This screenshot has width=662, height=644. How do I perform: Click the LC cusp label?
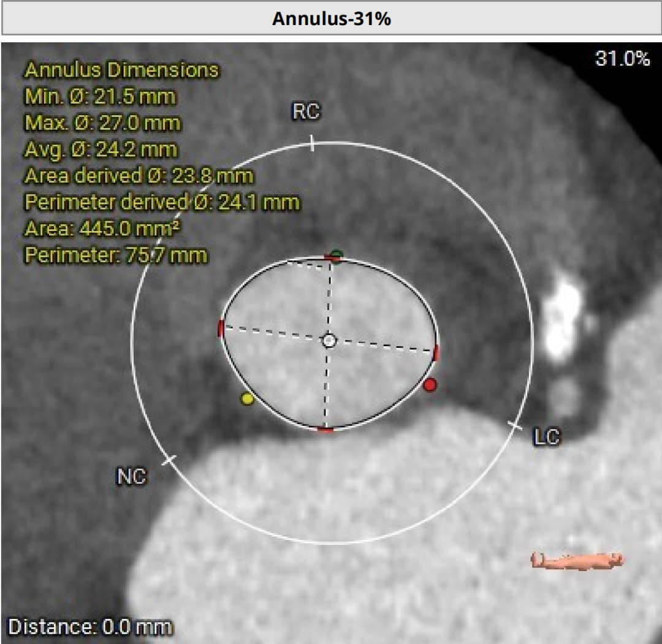[547, 437]
